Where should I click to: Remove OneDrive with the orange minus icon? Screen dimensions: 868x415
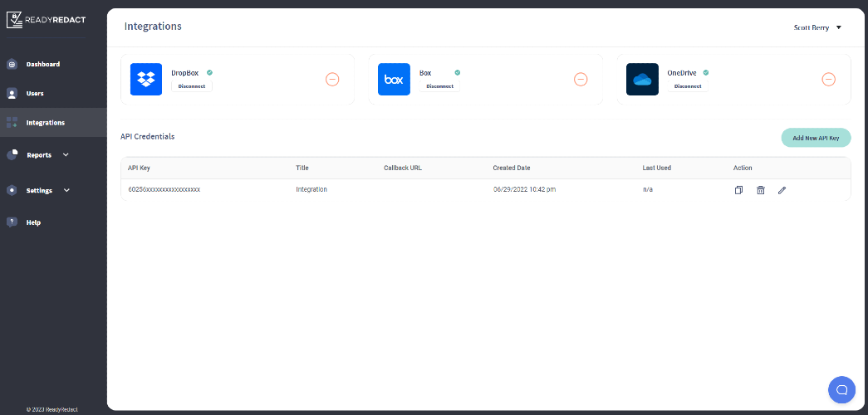pos(828,80)
